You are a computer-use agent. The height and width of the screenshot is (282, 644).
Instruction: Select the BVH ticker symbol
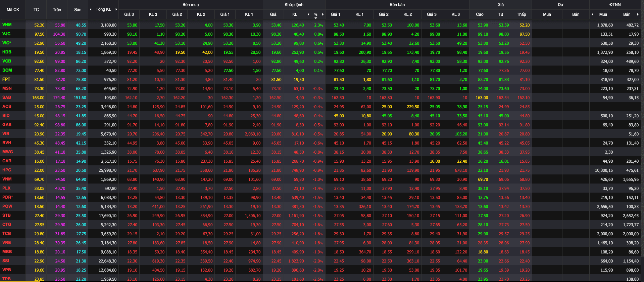click(x=7, y=143)
